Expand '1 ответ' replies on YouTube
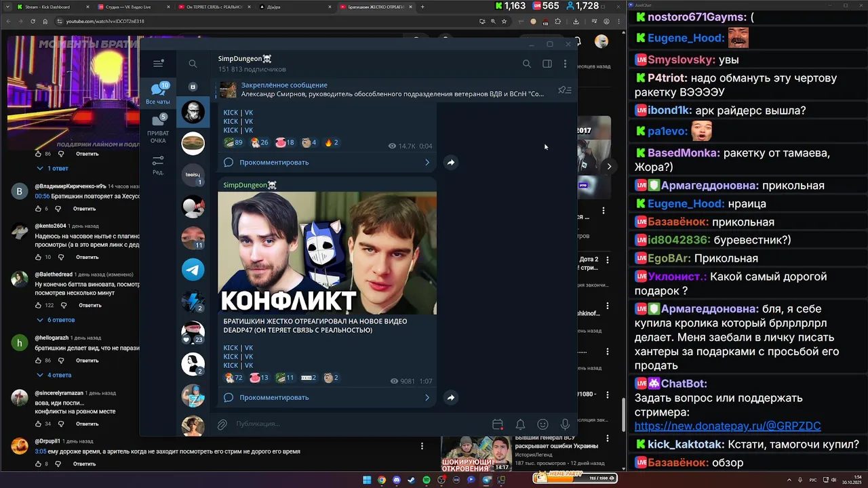 click(x=53, y=168)
